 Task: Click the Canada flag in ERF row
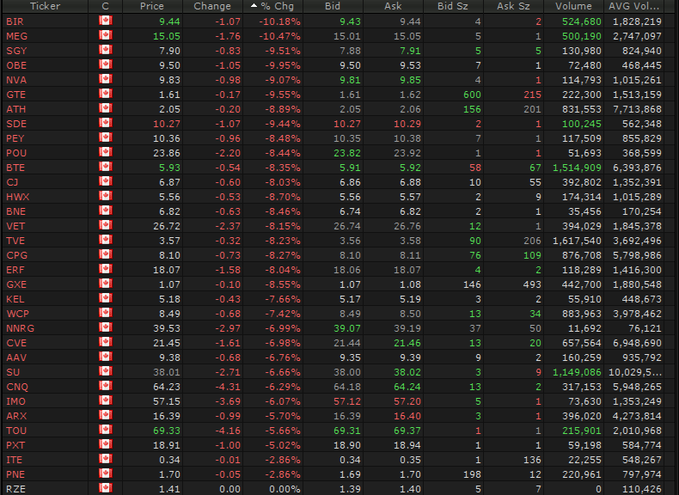105,269
